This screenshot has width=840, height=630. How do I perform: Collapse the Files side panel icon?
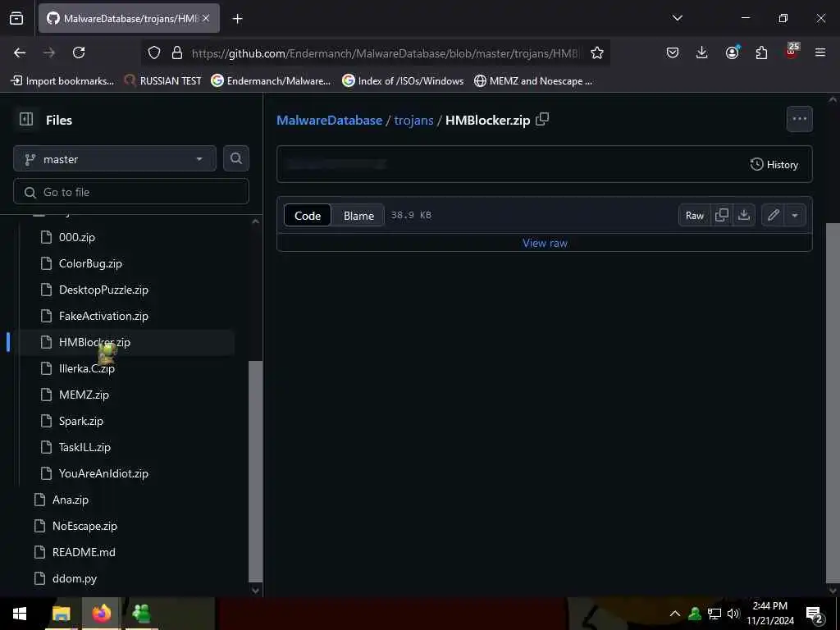[25, 119]
